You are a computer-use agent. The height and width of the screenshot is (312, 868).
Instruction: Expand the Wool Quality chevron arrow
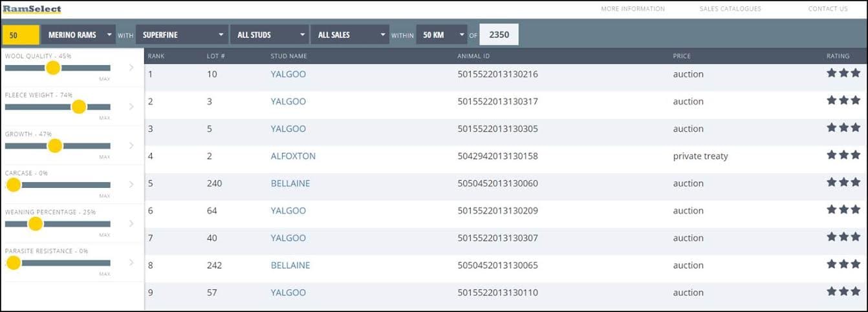(x=131, y=68)
